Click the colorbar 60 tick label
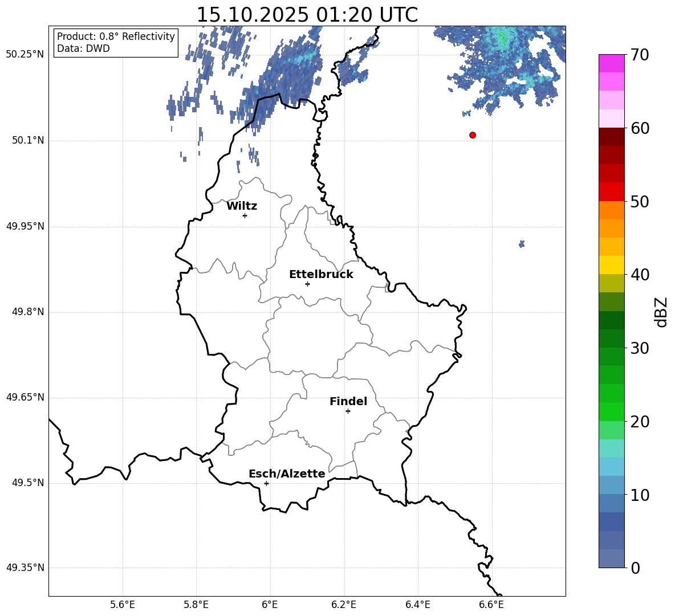 640,128
